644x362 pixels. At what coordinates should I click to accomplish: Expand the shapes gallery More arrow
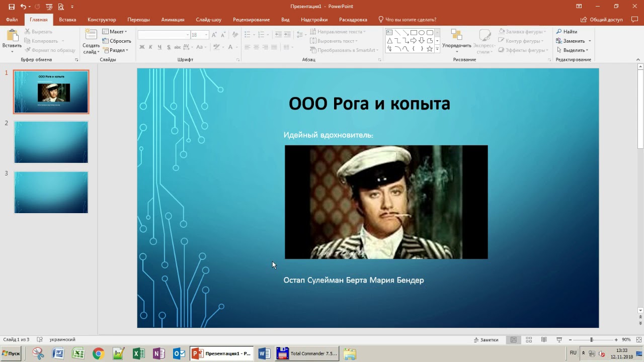[437, 49]
